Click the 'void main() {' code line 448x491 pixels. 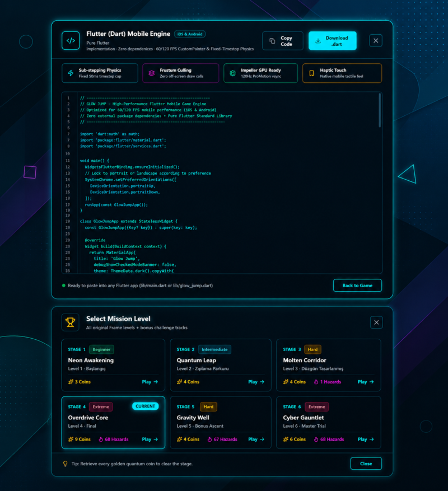coord(95,161)
